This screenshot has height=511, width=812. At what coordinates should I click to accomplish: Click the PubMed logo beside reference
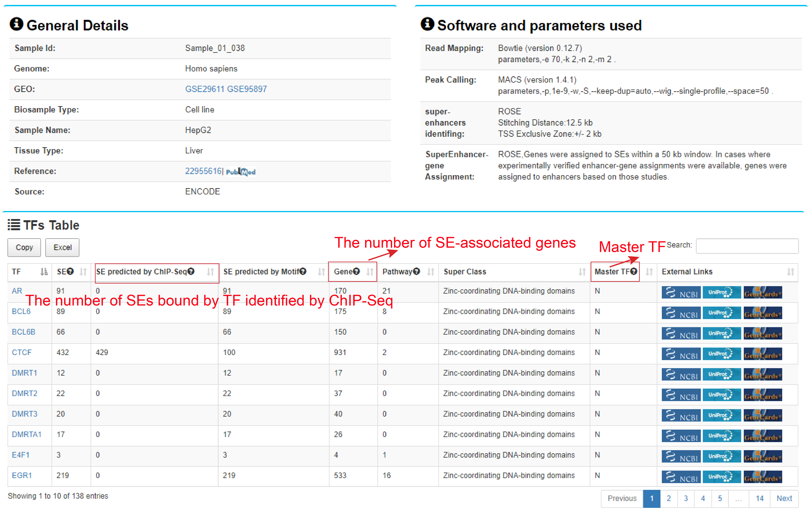pos(240,172)
